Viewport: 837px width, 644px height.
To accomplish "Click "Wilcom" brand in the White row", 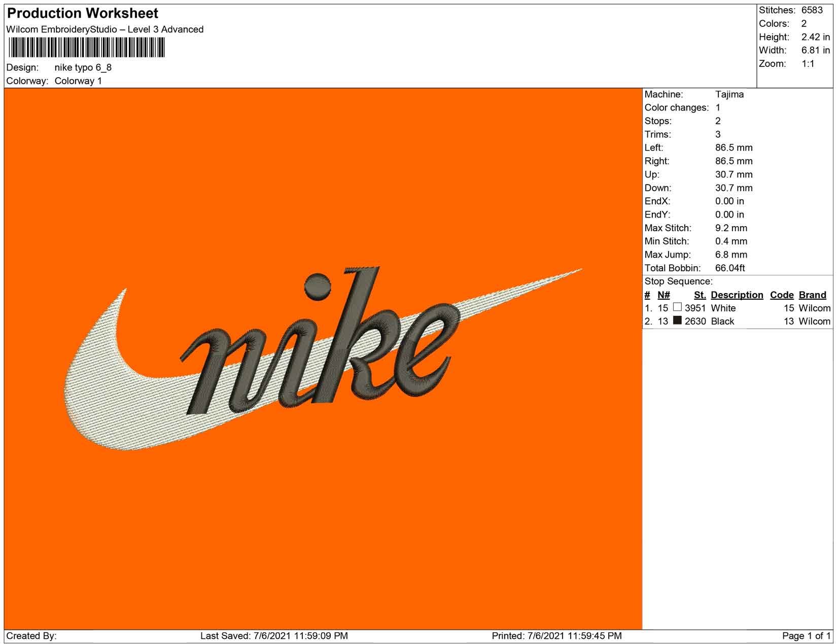I will 815,308.
